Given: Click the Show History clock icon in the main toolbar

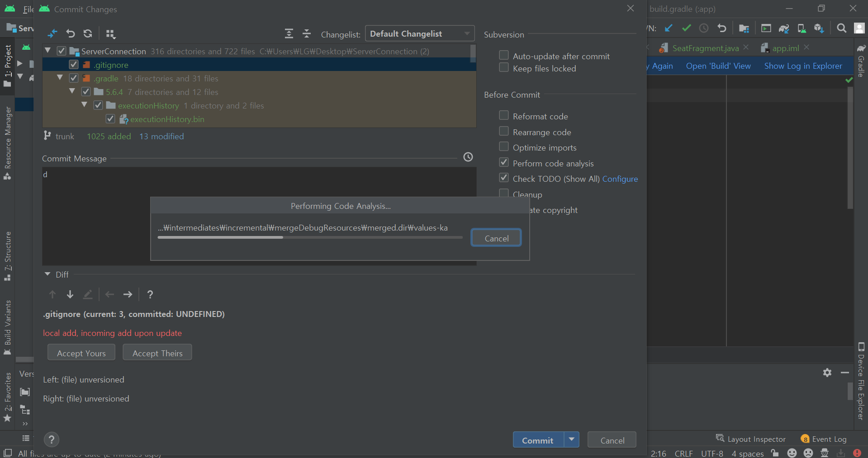Looking at the screenshot, I should (x=704, y=28).
